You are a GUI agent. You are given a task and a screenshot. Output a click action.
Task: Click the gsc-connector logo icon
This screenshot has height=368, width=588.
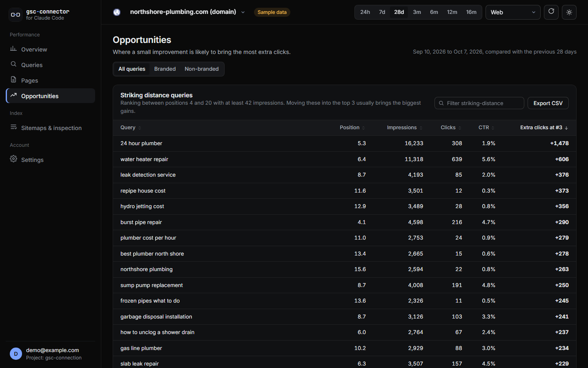tap(16, 15)
